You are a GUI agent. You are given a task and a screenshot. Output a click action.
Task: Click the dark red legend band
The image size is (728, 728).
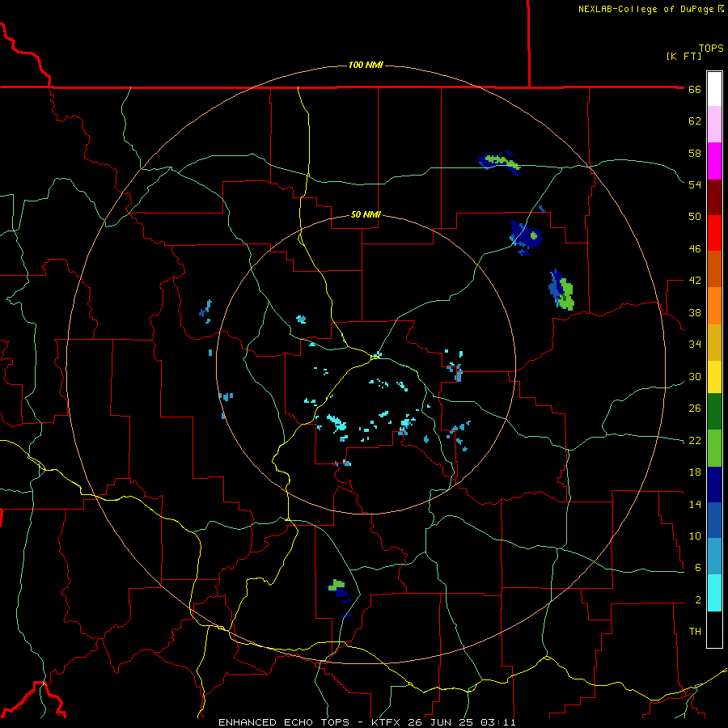pyautogui.click(x=714, y=197)
